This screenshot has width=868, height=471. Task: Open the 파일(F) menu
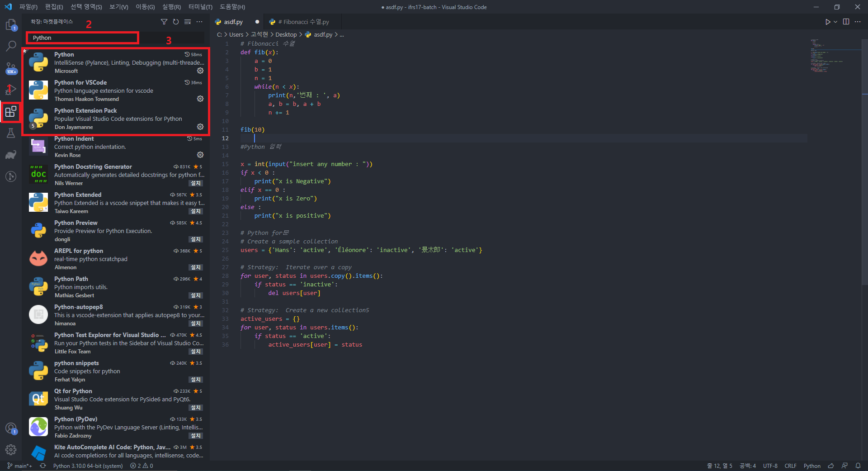tap(28, 7)
